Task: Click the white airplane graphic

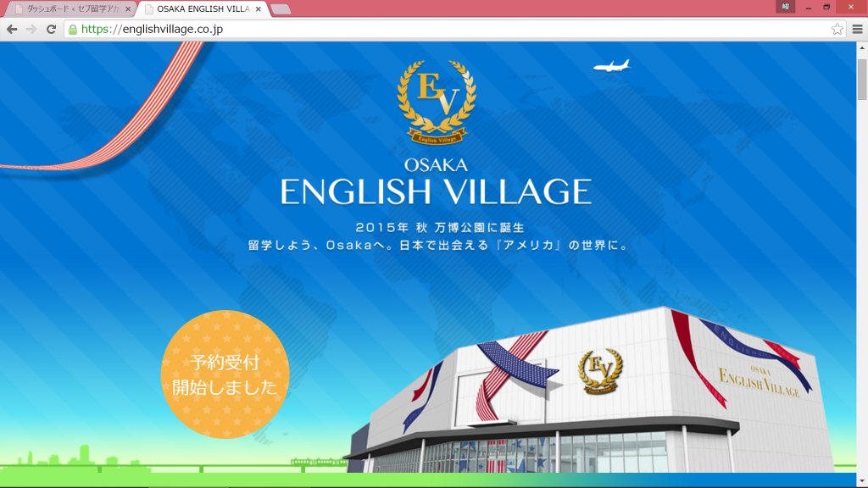Action: coord(612,66)
